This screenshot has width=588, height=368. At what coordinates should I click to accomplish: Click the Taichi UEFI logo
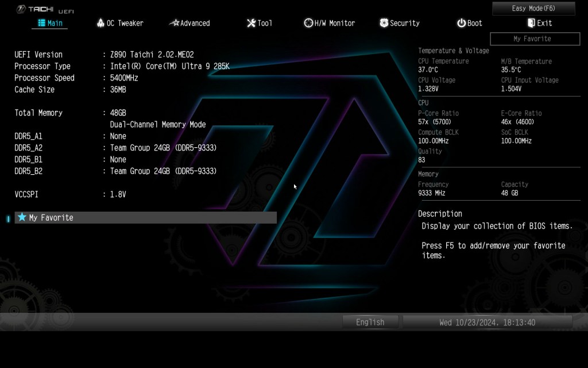[x=45, y=9]
